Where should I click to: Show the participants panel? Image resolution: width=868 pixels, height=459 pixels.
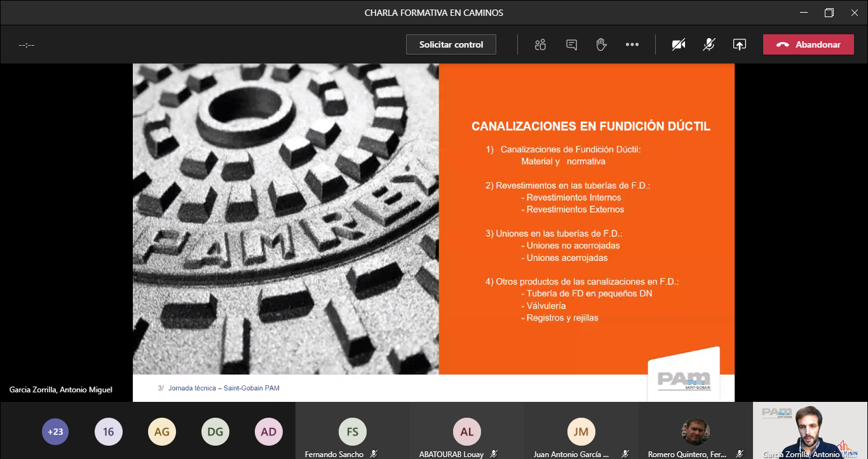pyautogui.click(x=541, y=44)
